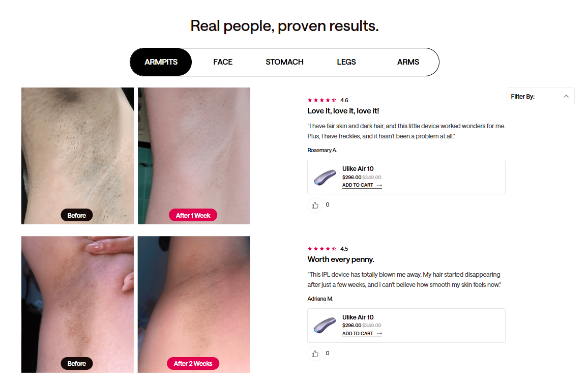Open Ulike Air 10 product title in first review
The height and width of the screenshot is (381, 588).
(358, 169)
